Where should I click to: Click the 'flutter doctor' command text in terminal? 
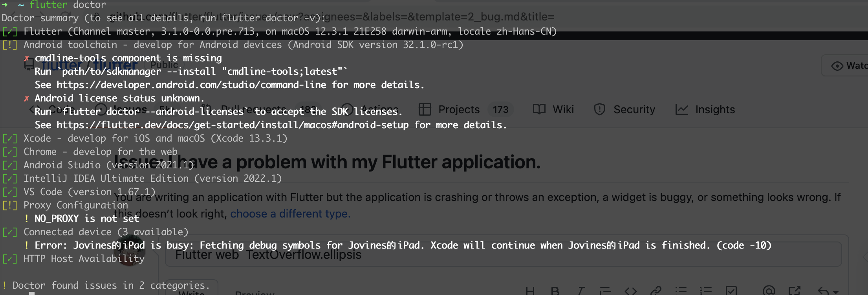[x=68, y=5]
